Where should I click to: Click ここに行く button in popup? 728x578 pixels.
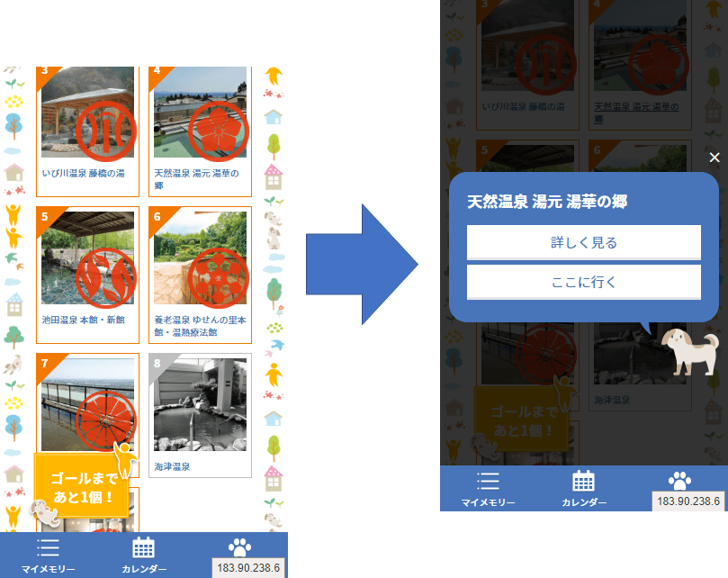click(584, 282)
